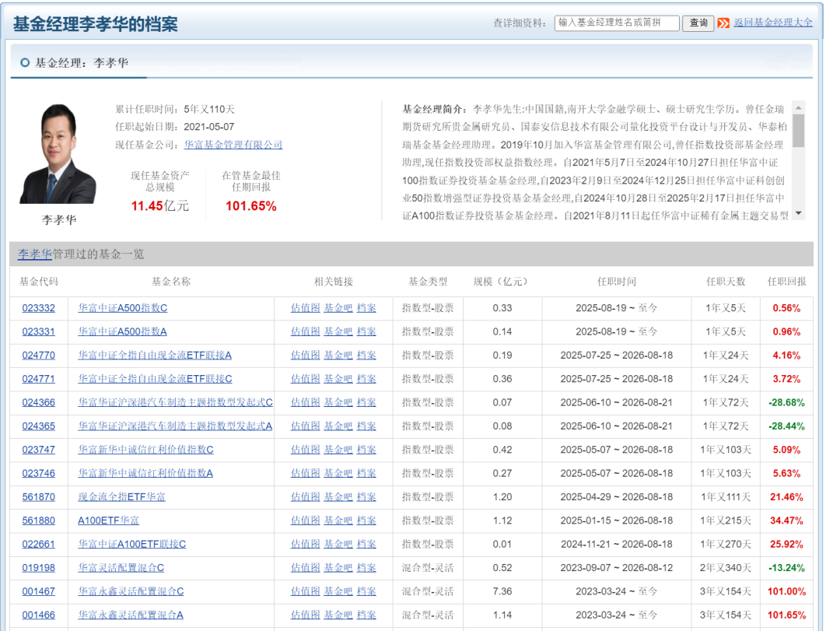This screenshot has height=631, width=840.
Task: Open fund code 023332
Action: (39, 308)
